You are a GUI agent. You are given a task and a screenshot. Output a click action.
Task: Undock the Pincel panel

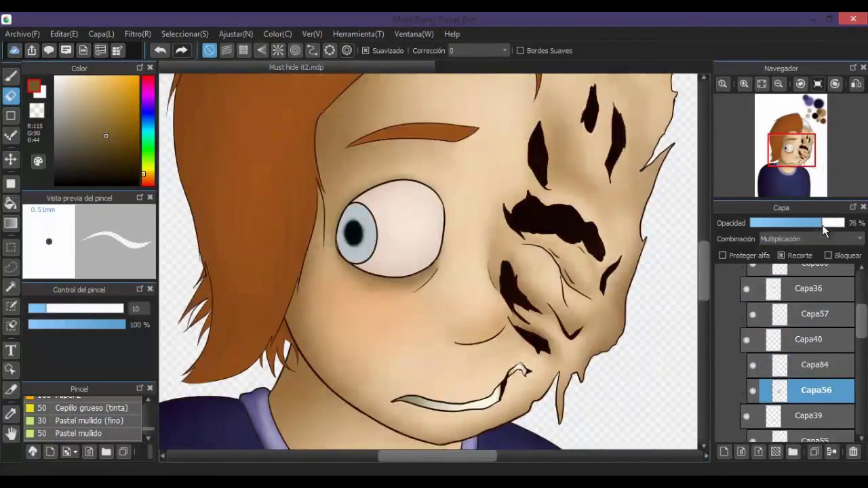140,388
